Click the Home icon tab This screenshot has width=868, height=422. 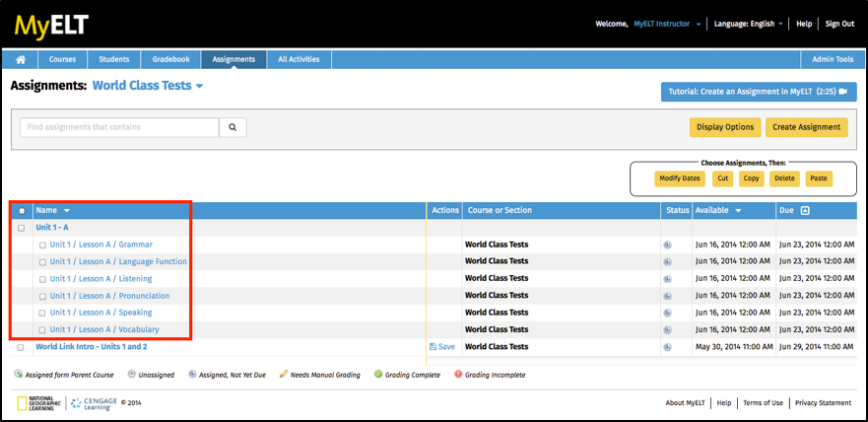20,59
